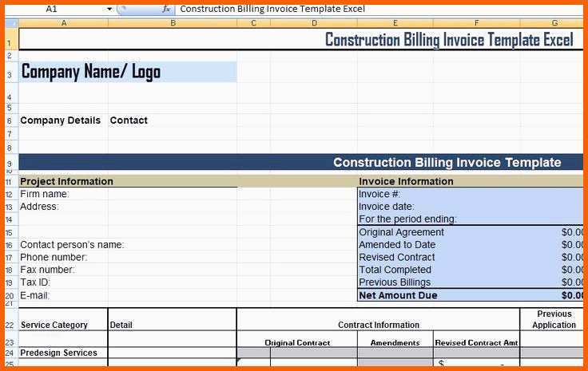Select the Firm name cell
Viewport: 588px width, 371px height.
[63, 194]
